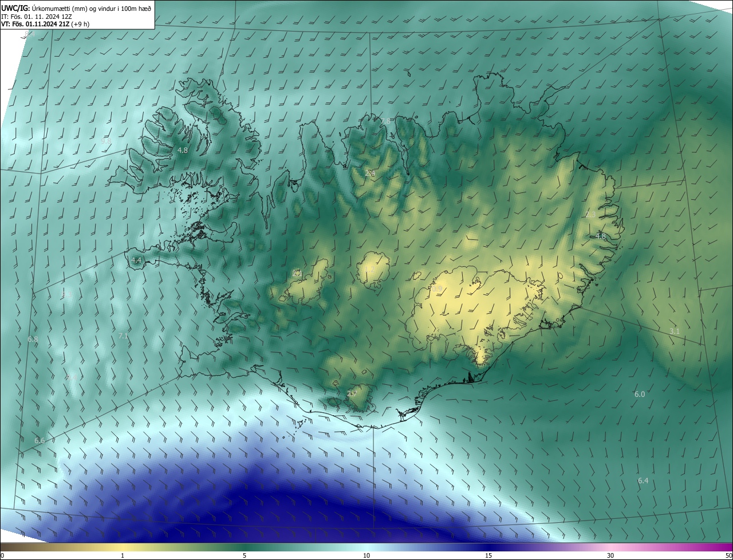Click the 4.4 value on Snæfellsnes peninsula tip
This screenshot has width=733, height=560.
(x=136, y=260)
